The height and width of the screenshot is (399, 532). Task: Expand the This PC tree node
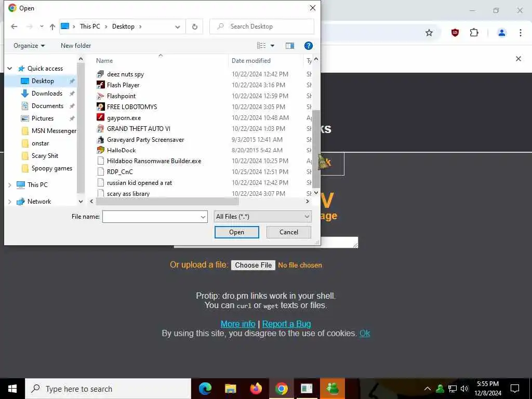tap(9, 185)
